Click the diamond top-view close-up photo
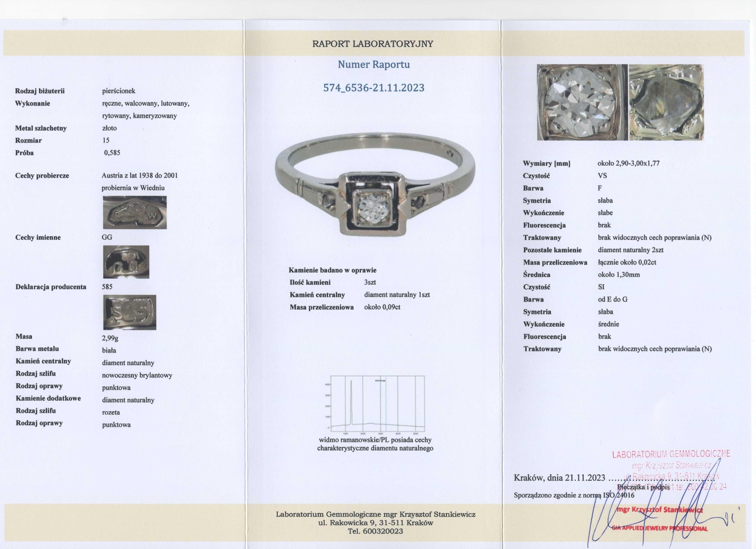Viewport: 756px width, 549px height. coord(582,102)
